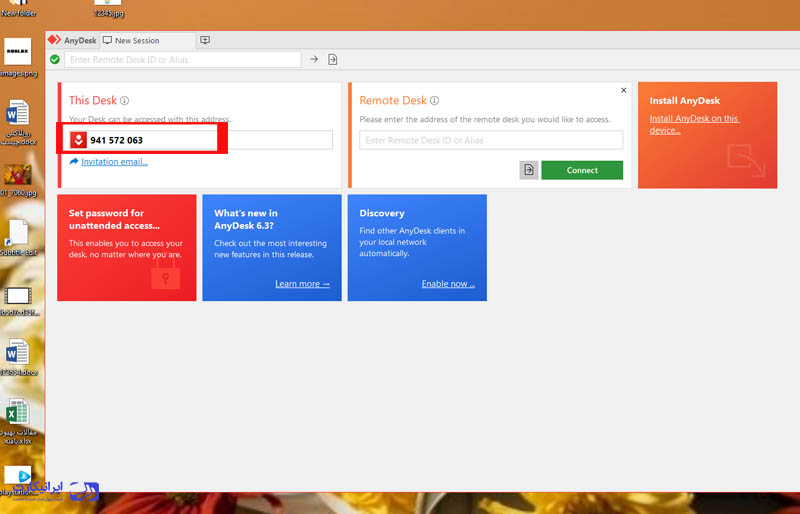Viewport: 800px width, 514px height.
Task: Focus the Remote Desk address input field
Action: click(x=491, y=140)
